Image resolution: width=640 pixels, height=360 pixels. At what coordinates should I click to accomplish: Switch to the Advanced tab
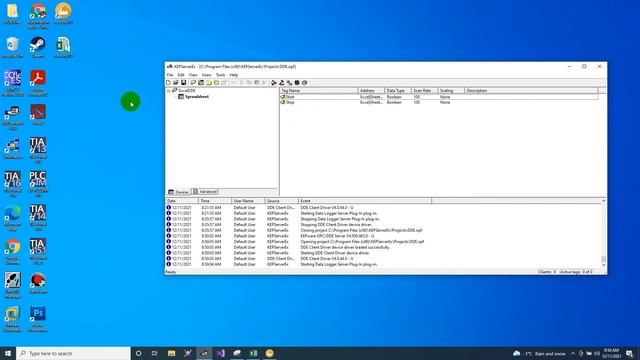point(205,192)
